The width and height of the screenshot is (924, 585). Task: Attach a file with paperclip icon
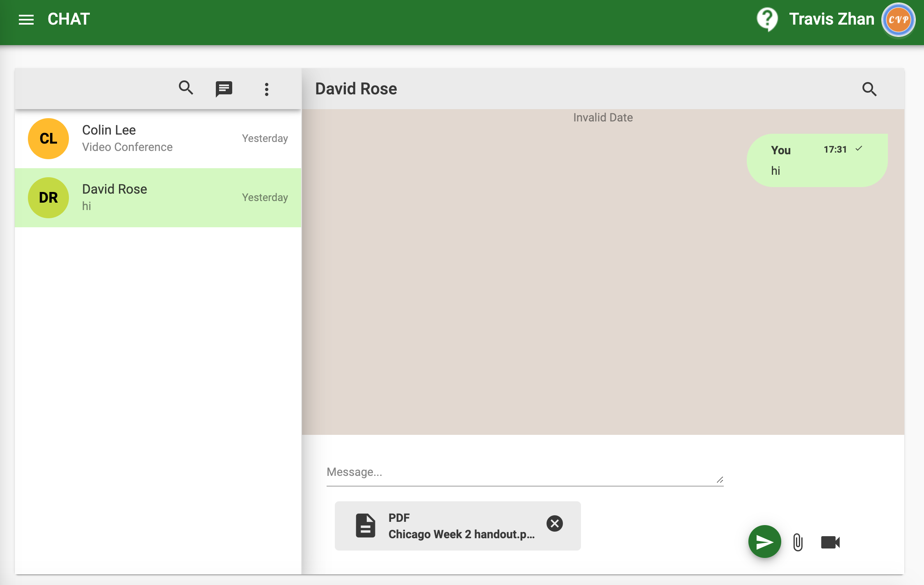pyautogui.click(x=798, y=542)
